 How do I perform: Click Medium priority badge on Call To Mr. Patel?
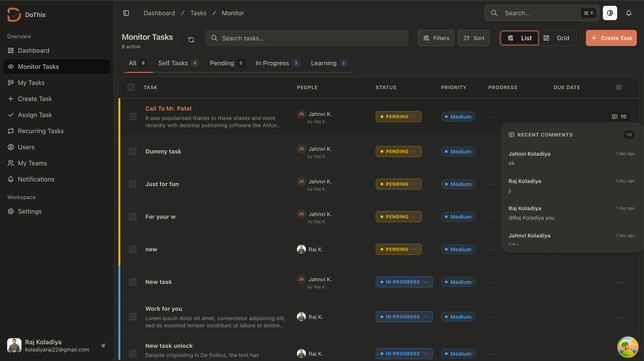(458, 117)
